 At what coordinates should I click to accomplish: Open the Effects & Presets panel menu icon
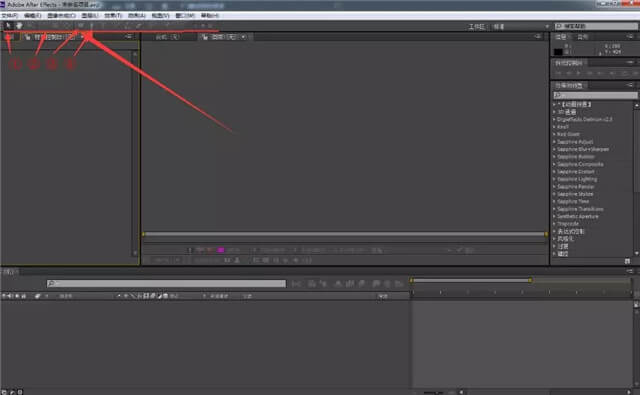pos(630,85)
